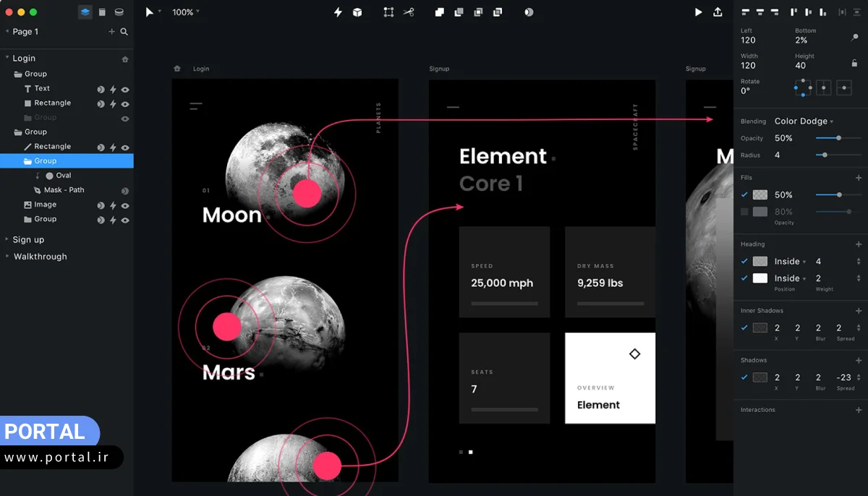This screenshot has width=868, height=496.
Task: Click the lightning bolt interactions icon in toolbar
Action: (338, 12)
